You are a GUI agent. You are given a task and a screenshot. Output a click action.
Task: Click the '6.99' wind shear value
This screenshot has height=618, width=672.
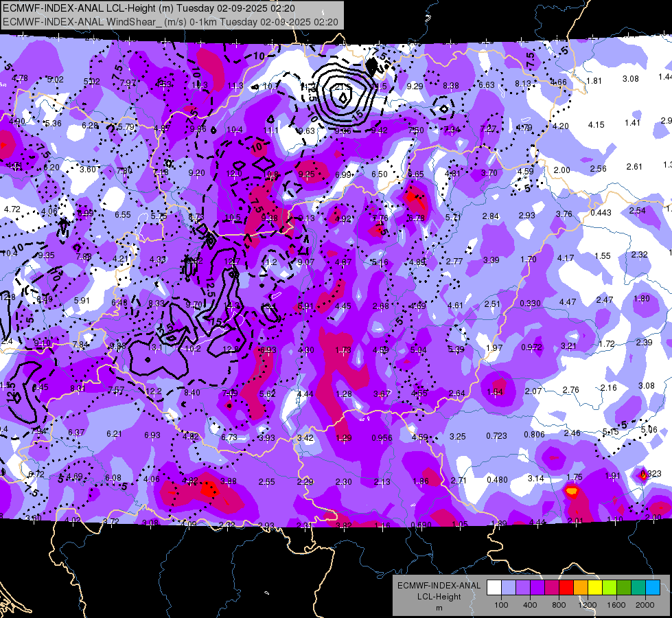tap(343, 174)
